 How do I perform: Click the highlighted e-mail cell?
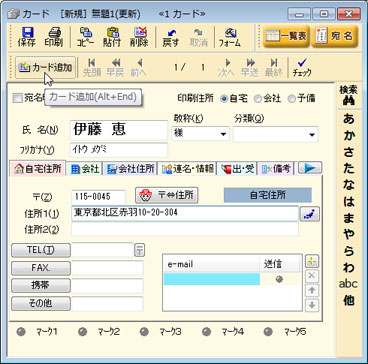[212, 279]
